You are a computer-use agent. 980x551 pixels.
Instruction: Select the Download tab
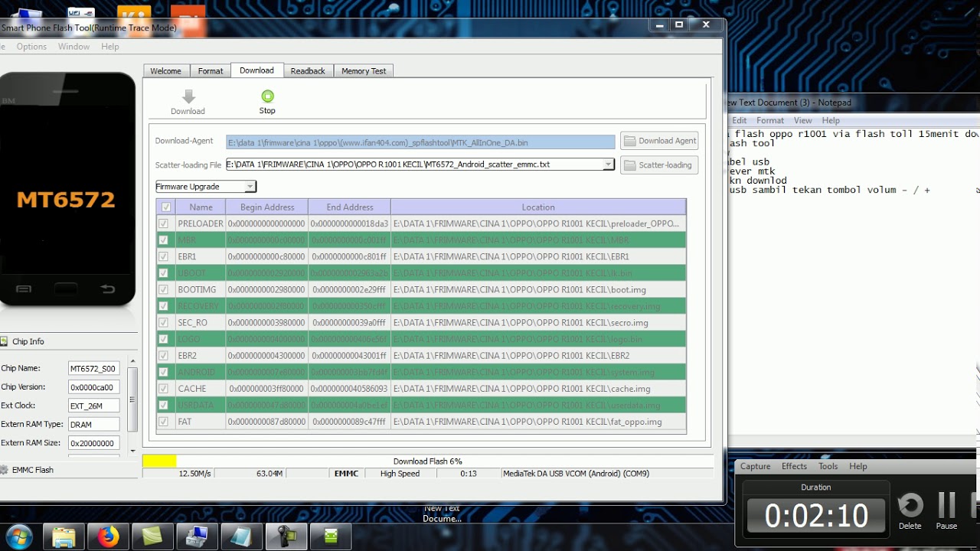click(x=256, y=70)
